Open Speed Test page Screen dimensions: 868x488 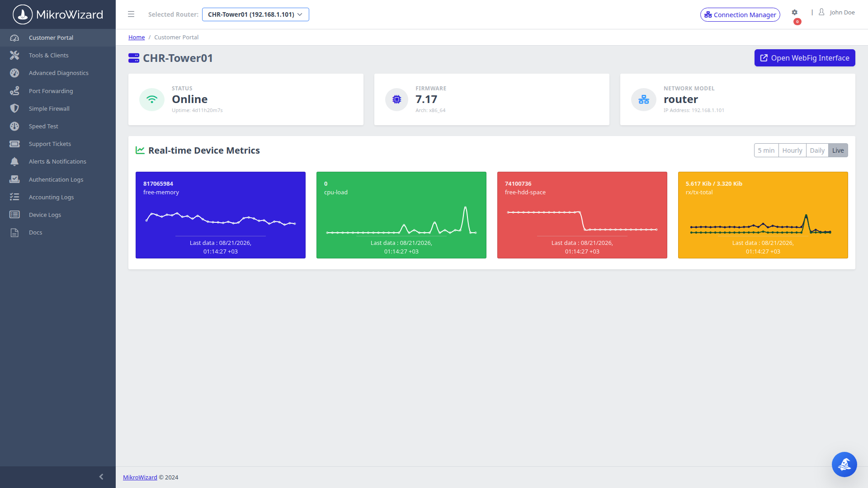click(x=58, y=126)
